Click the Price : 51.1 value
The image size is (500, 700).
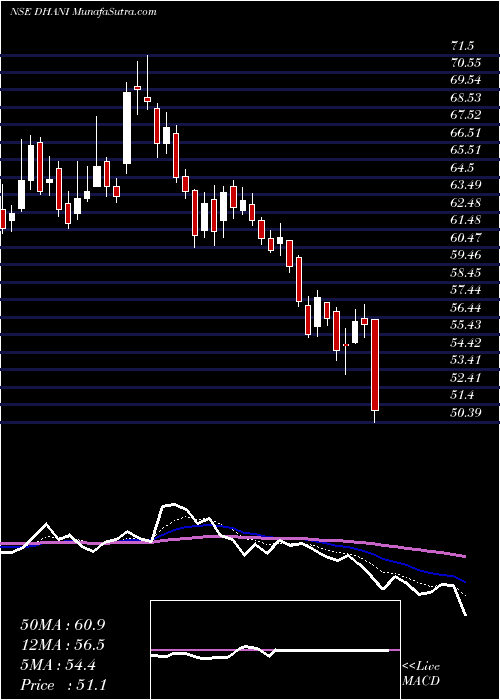point(63,685)
